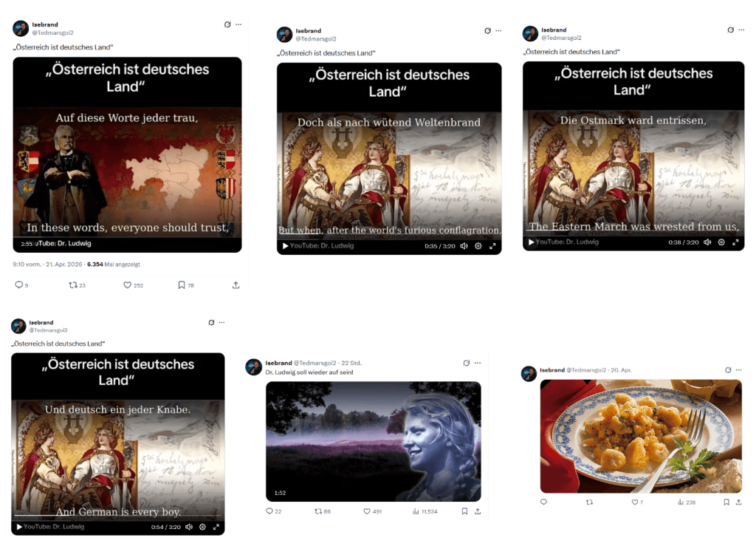The width and height of the screenshot is (756, 549).
Task: Like the Dr. Ludwig tweet with 491 likes
Action: click(367, 511)
